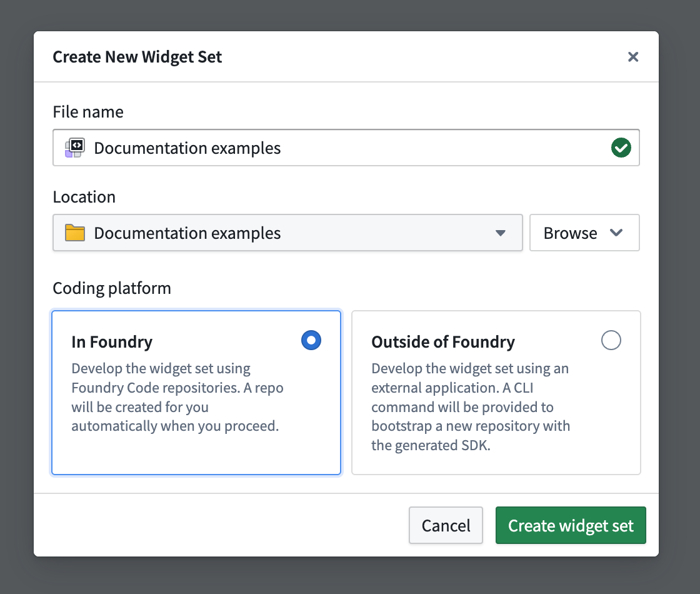Click Cancel to abort widget creation
This screenshot has width=700, height=594.
[x=446, y=525]
